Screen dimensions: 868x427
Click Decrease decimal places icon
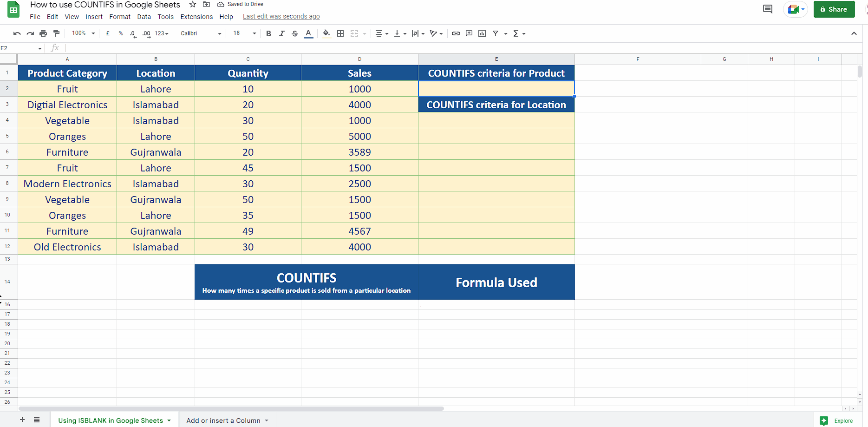tap(133, 33)
